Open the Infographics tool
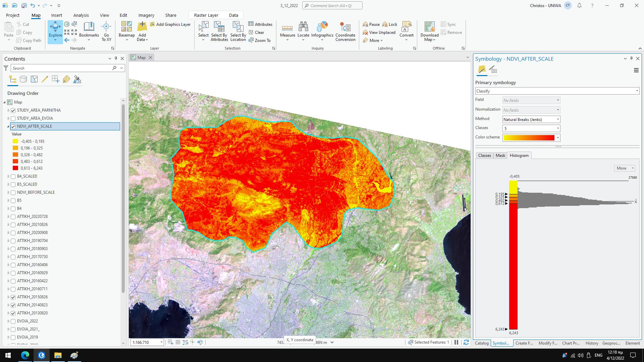 (322, 32)
